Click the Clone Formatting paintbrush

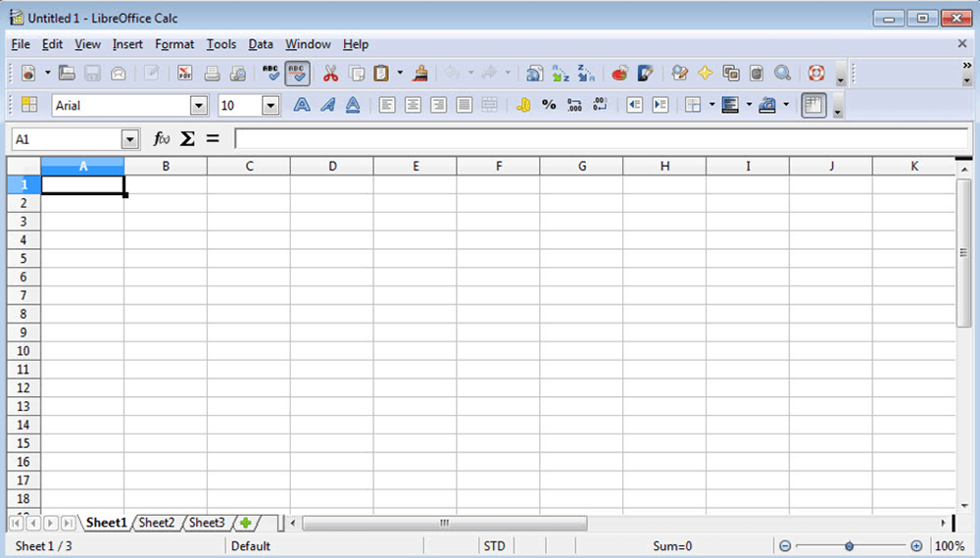tap(420, 74)
